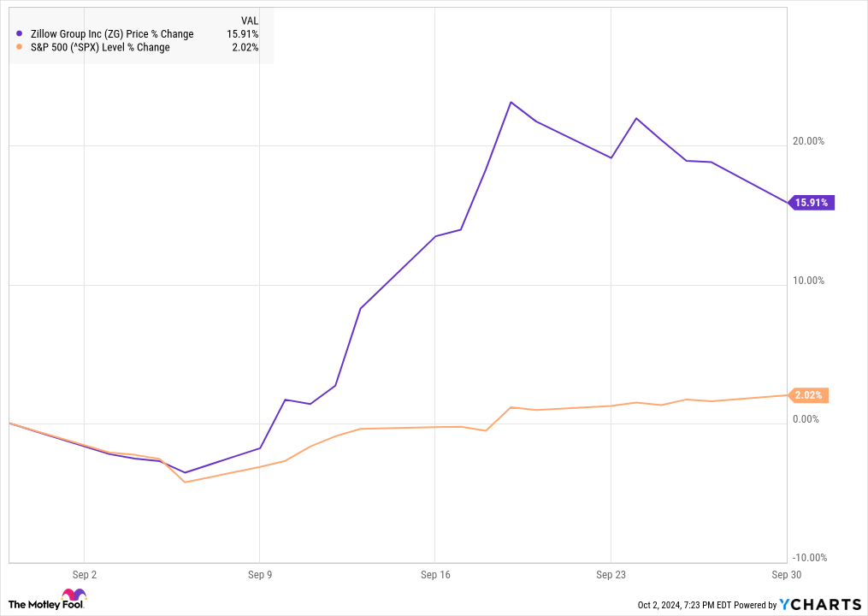
Task: Click the Sep 30 date axis label
Action: (787, 574)
